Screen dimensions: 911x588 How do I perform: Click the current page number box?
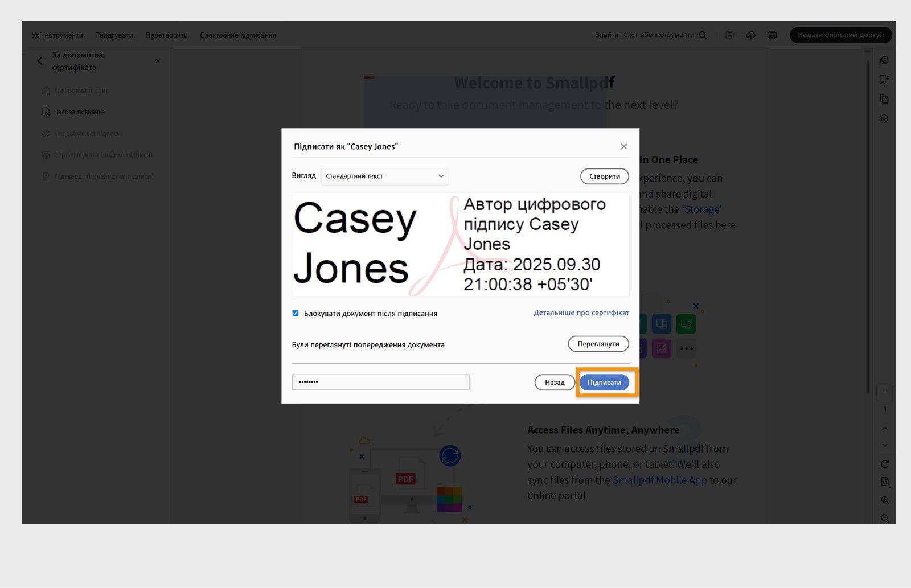coord(885,392)
